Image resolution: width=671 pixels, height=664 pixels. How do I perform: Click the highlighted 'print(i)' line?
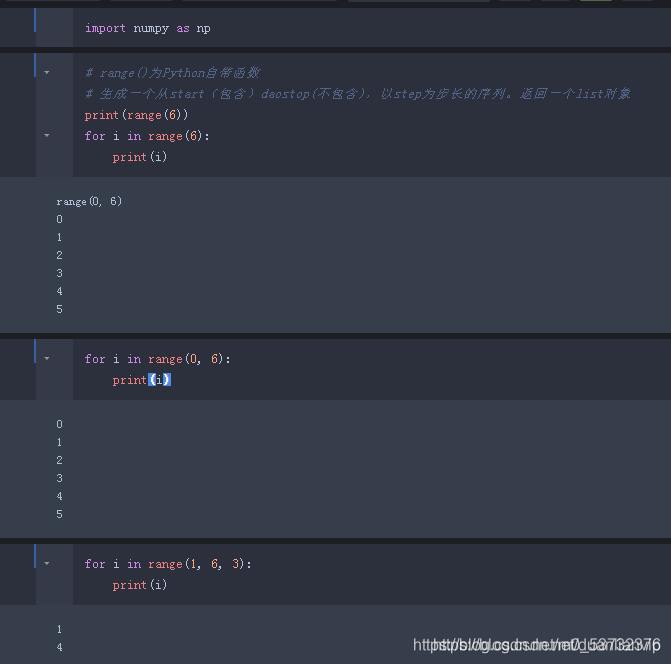coord(142,379)
